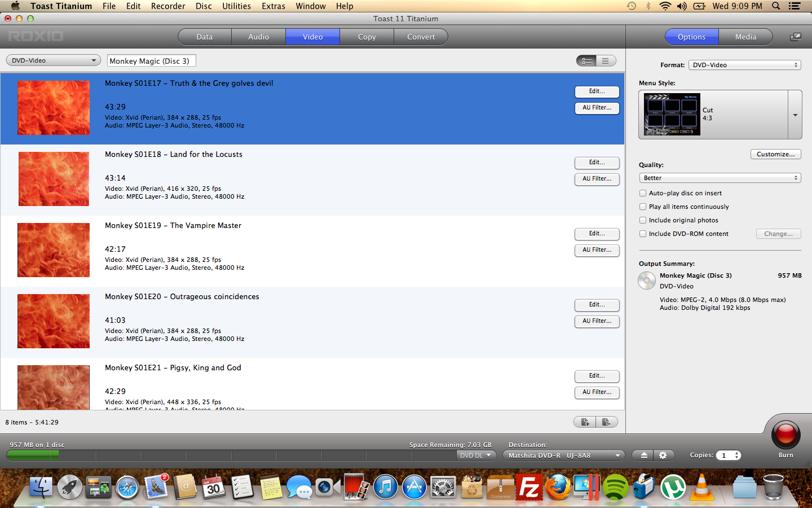The width and height of the screenshot is (812, 508).
Task: Switch to the Data tab
Action: [204, 37]
